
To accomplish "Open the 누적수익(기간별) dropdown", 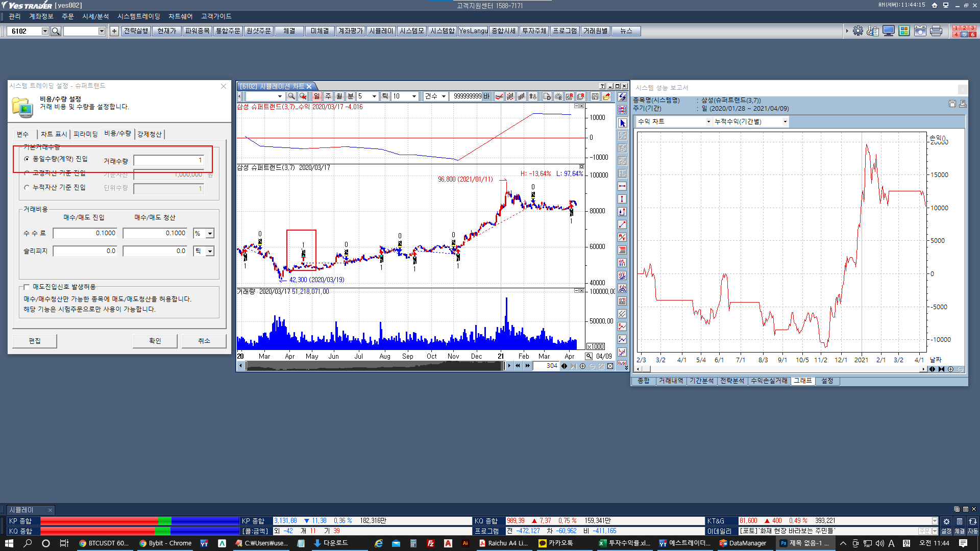I will tap(785, 121).
